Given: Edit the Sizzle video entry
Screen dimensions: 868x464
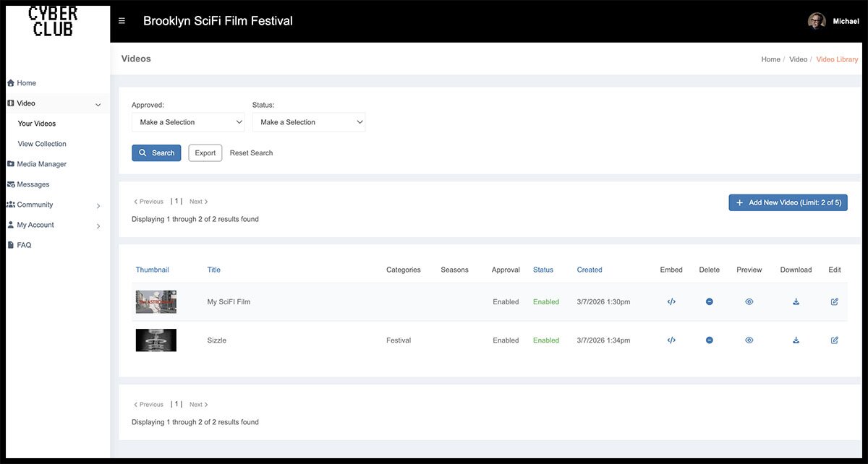Looking at the screenshot, I should point(835,340).
